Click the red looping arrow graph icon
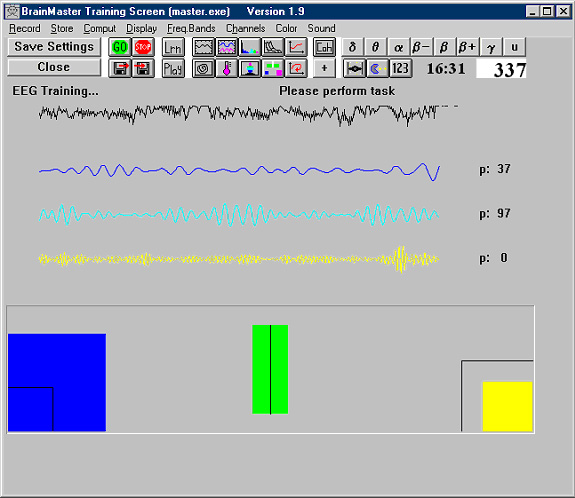Screen dimensions: 575x498 pyautogui.click(x=296, y=68)
